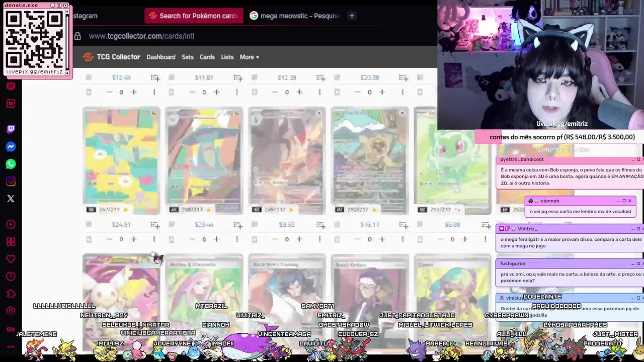Decrease quantity for the $23.44 card
644x362 pixels.
click(x=192, y=239)
